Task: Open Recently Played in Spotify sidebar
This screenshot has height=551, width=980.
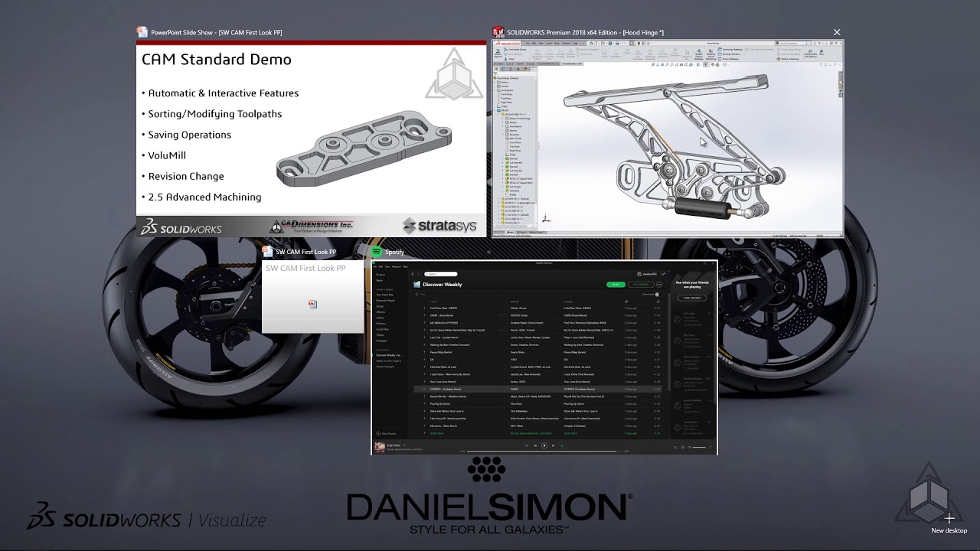Action: [386, 301]
